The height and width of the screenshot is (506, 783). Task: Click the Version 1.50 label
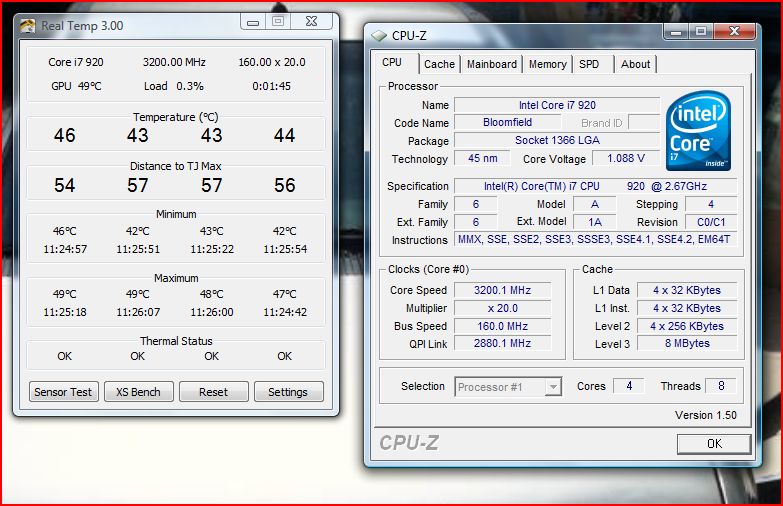706,415
